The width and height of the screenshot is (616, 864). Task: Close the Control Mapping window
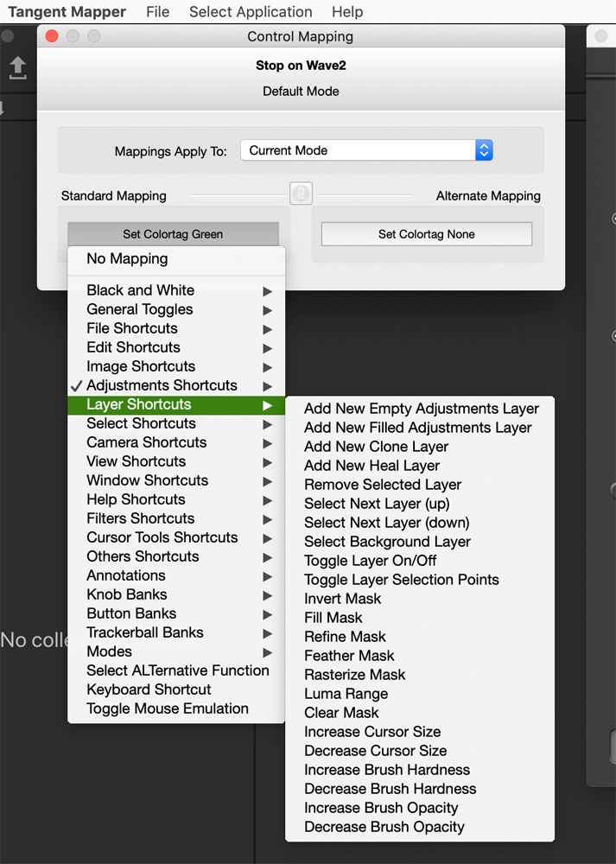tap(51, 36)
